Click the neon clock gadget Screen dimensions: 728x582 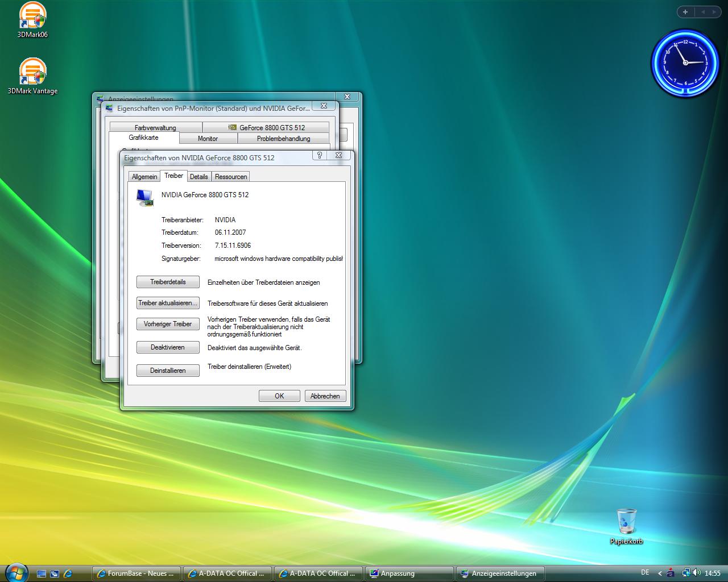(x=685, y=63)
